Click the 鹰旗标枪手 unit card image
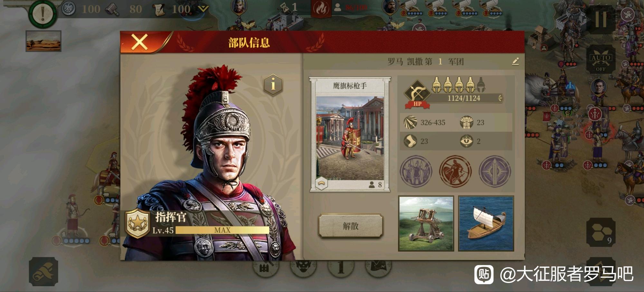The width and height of the screenshot is (644, 292). (x=350, y=138)
